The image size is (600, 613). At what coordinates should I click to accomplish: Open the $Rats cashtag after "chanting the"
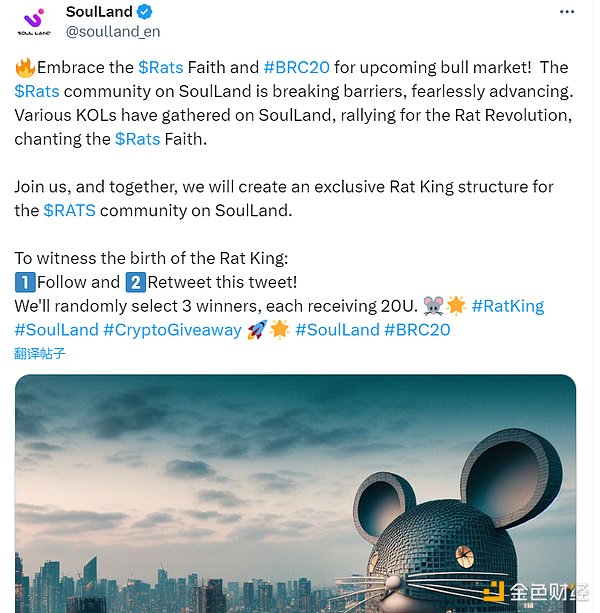pos(138,139)
